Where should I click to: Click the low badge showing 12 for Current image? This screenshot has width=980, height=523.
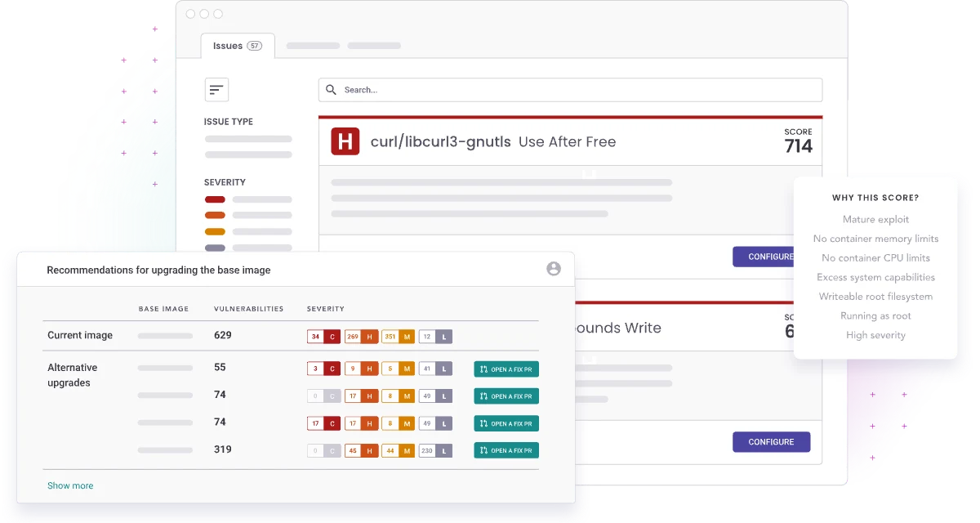pyautogui.click(x=435, y=336)
